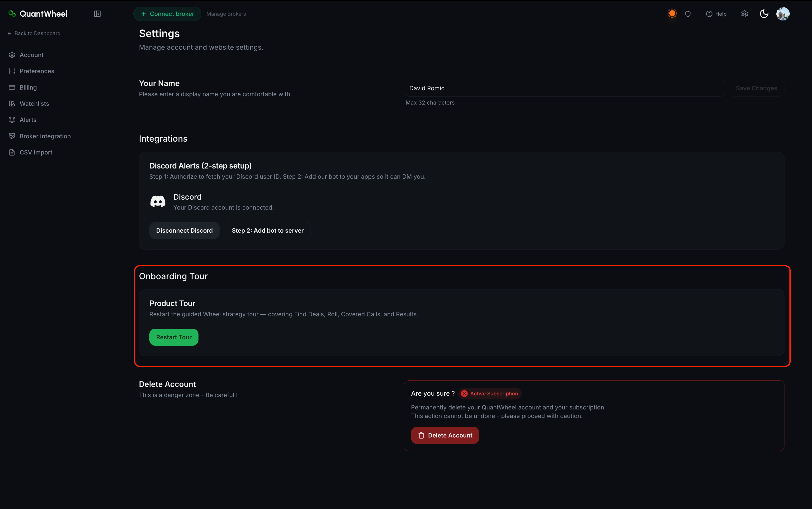Click the orange sun status icon

(x=672, y=14)
